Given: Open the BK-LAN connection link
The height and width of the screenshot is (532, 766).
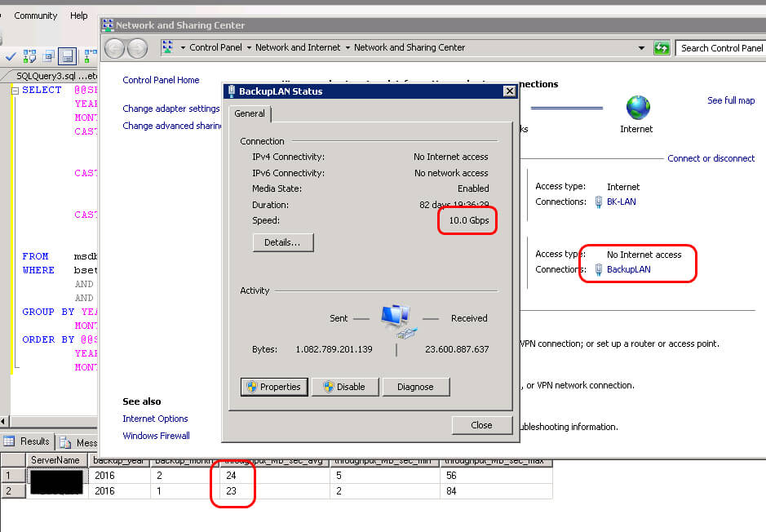Looking at the screenshot, I should pyautogui.click(x=621, y=202).
